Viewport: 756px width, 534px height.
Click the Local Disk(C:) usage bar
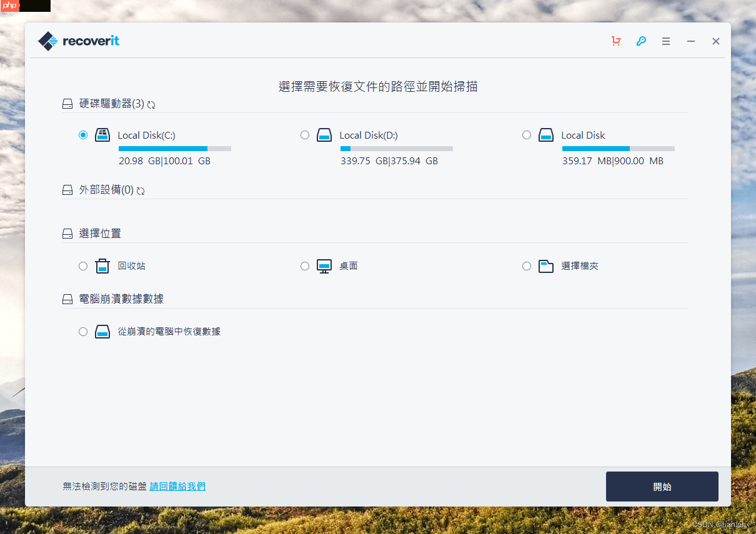pyautogui.click(x=175, y=148)
